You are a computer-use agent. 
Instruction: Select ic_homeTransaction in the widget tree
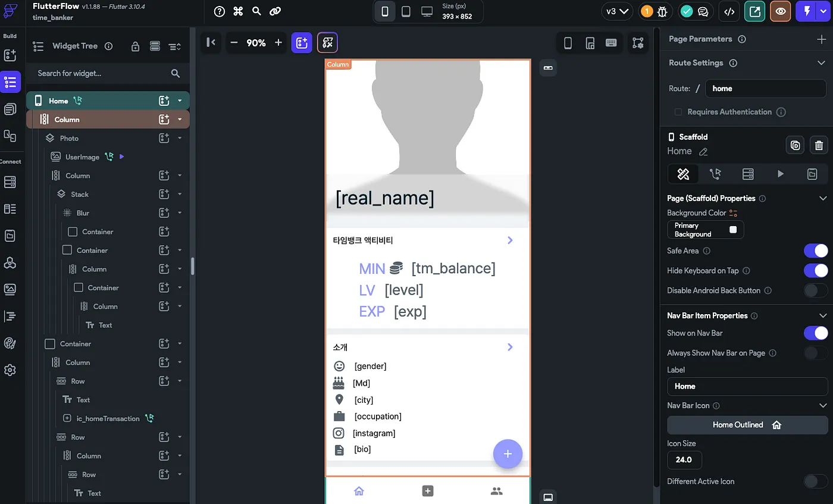[x=108, y=418]
